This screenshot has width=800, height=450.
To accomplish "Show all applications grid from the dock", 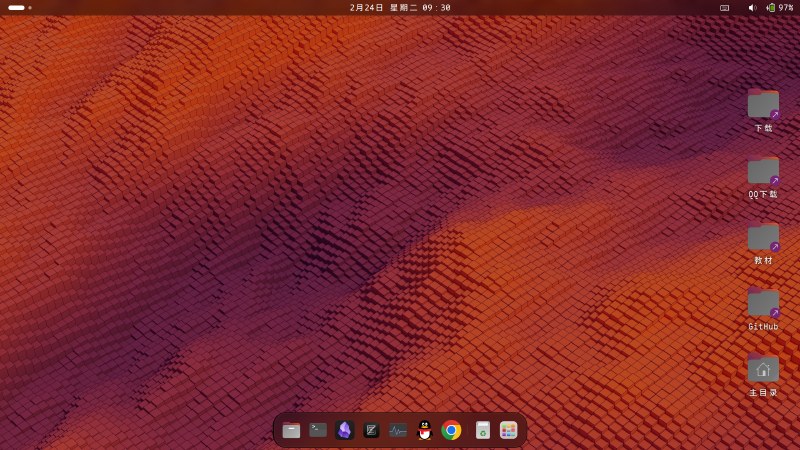I will [509, 430].
